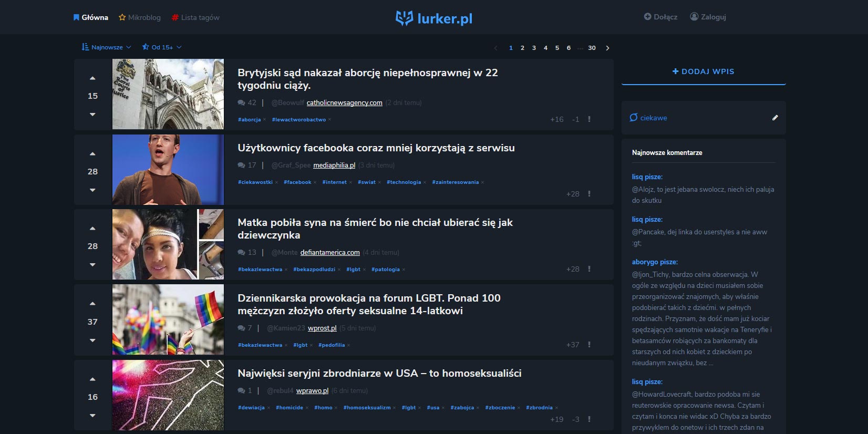The height and width of the screenshot is (434, 868).
Task: Go to page 3
Action: pyautogui.click(x=534, y=48)
